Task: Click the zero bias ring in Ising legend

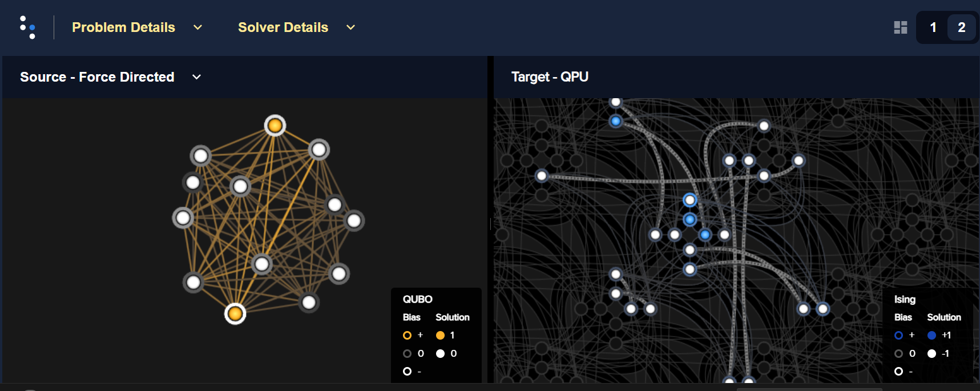Action: pyautogui.click(x=898, y=354)
